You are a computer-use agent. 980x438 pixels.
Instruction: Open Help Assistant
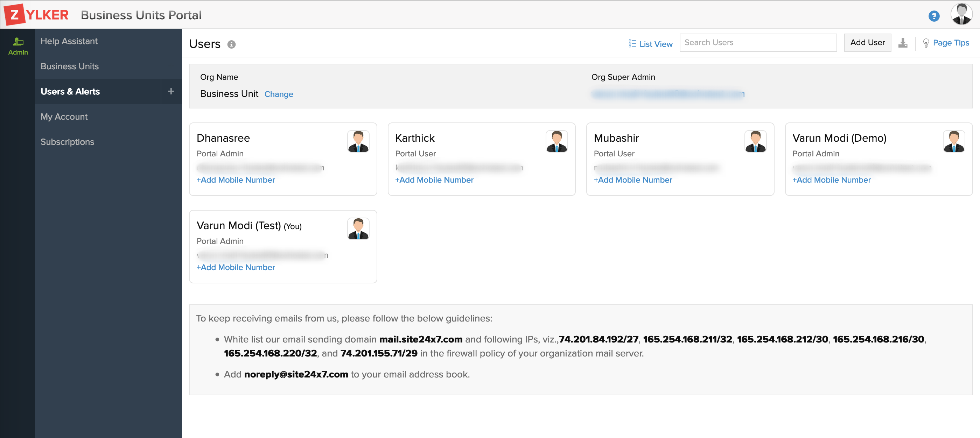pyautogui.click(x=69, y=41)
